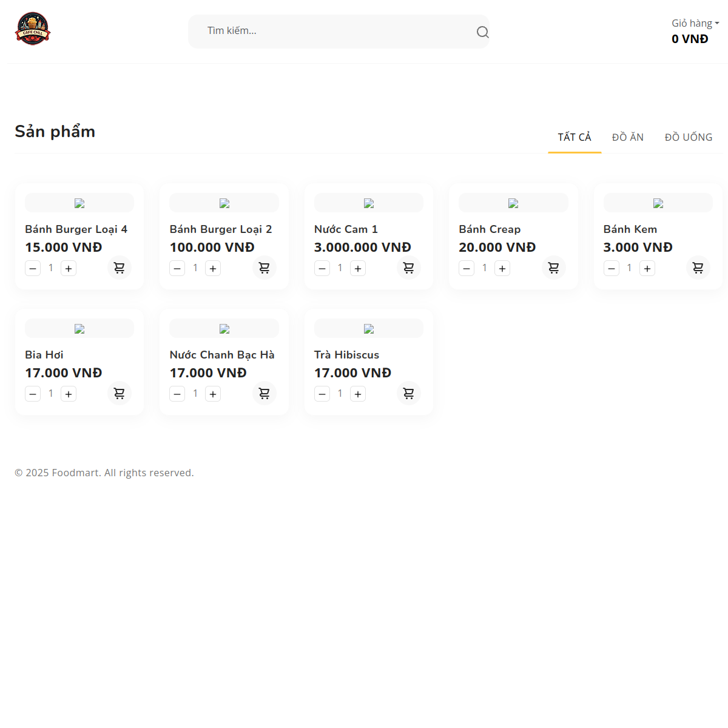This screenshot has width=728, height=728.
Task: Increase quantity for Bánh Kem
Action: pyautogui.click(x=647, y=268)
